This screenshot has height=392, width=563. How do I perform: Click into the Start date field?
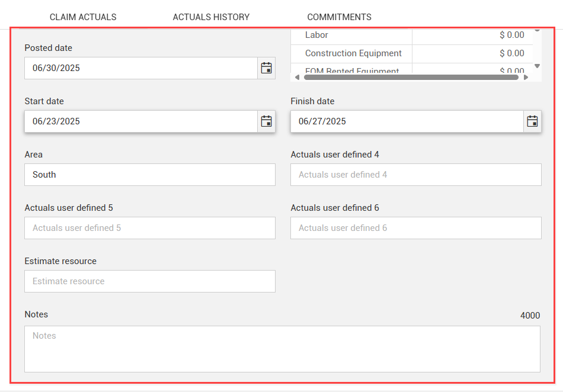tap(141, 121)
